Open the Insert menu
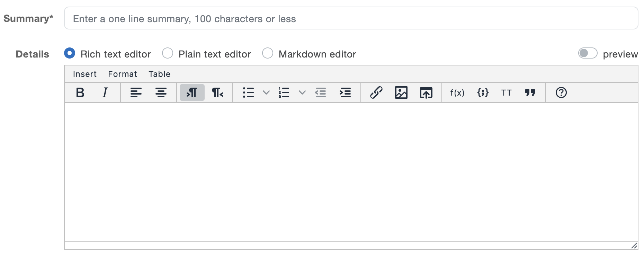644x257 pixels. tap(85, 74)
